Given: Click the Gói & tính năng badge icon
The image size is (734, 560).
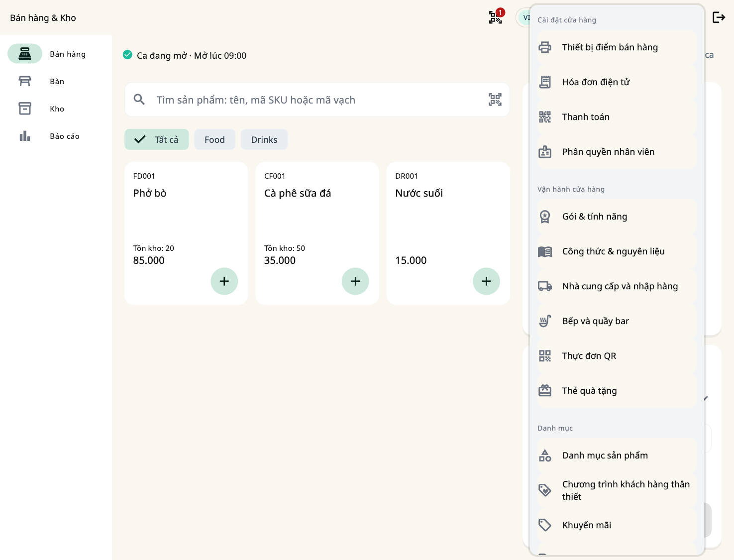Looking at the screenshot, I should (545, 217).
